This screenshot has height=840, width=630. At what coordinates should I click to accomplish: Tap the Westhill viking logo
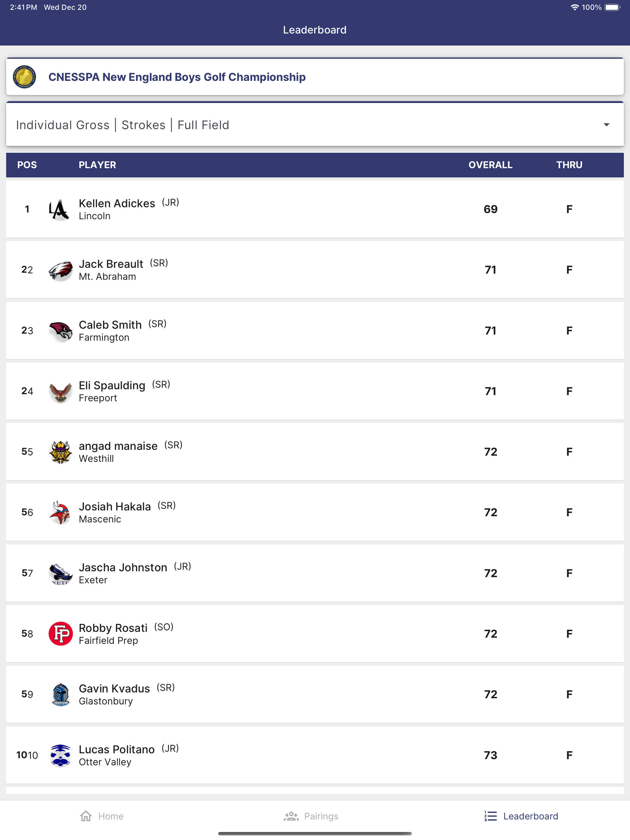[x=60, y=452]
